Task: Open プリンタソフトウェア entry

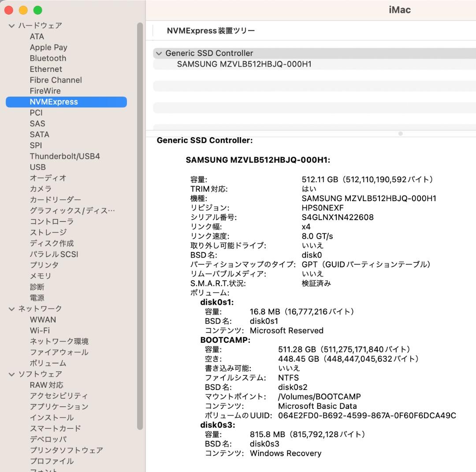Action: point(67,450)
